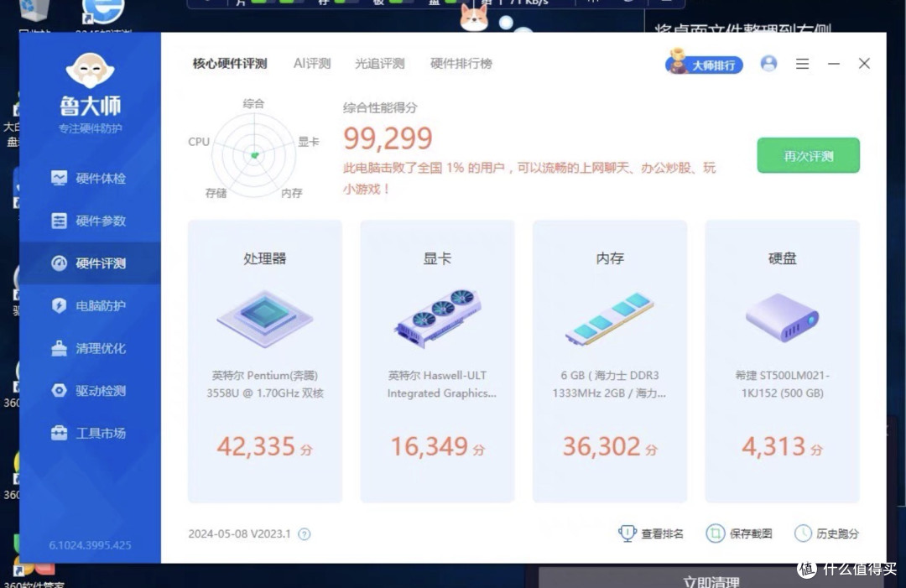This screenshot has width=906, height=588.
Task: Click the 希捷 ST500LM021 disk description
Action: 783,384
